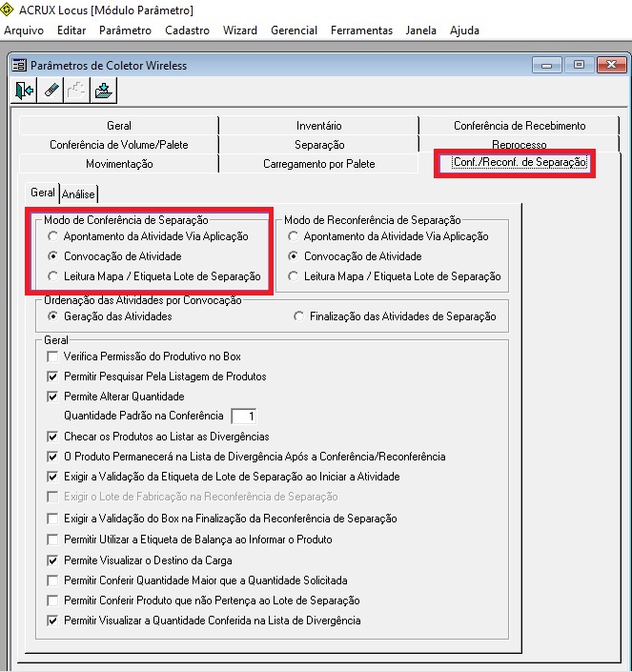Open the Arquivo menu
Screen dimensions: 632x672
click(x=24, y=31)
